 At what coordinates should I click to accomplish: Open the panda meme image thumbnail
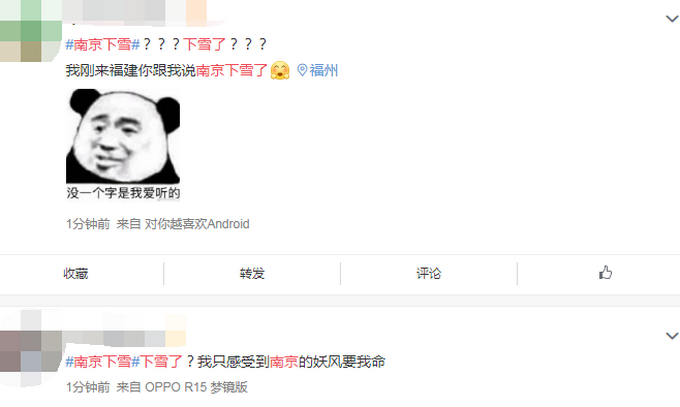click(123, 145)
